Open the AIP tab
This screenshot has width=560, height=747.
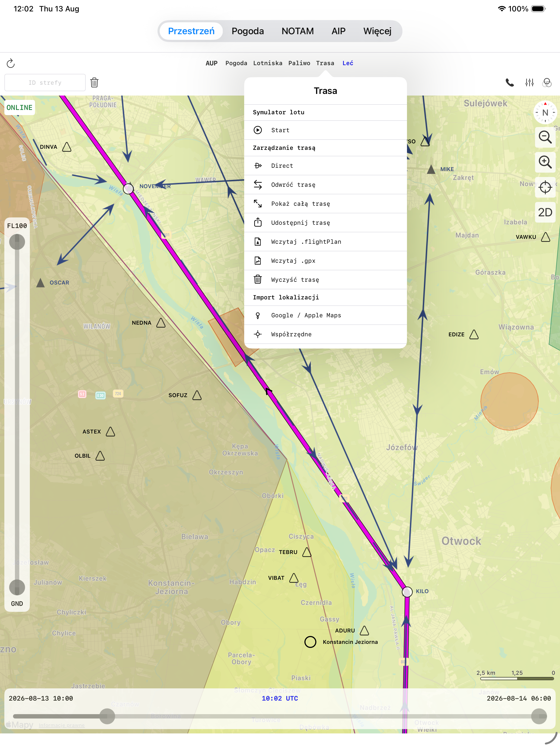coord(338,31)
